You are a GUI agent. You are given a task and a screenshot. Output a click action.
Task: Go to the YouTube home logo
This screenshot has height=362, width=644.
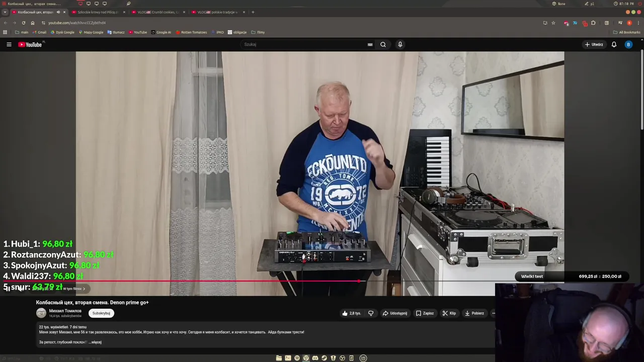pos(30,45)
